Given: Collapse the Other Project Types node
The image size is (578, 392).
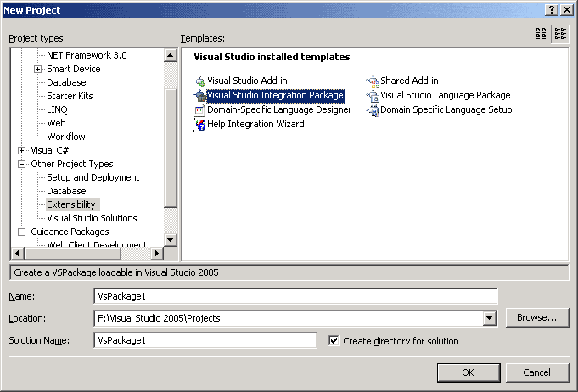Looking at the screenshot, I should pos(21,164).
